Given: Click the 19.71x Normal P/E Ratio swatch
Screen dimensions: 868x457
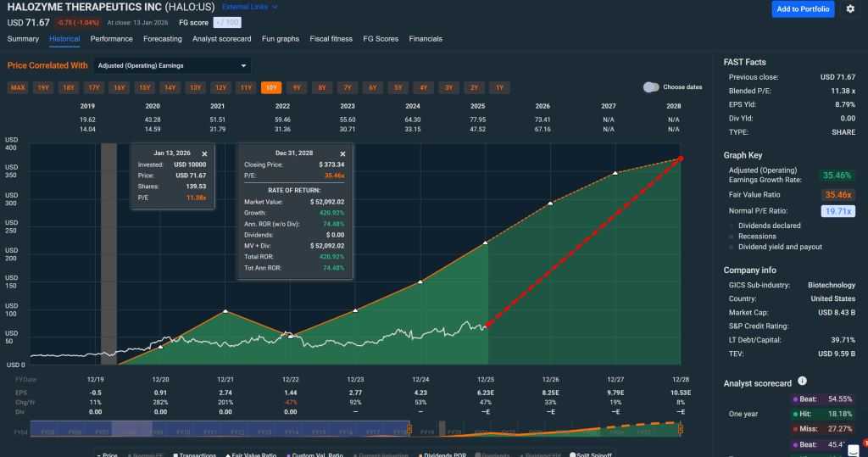Looking at the screenshot, I should click(837, 211).
